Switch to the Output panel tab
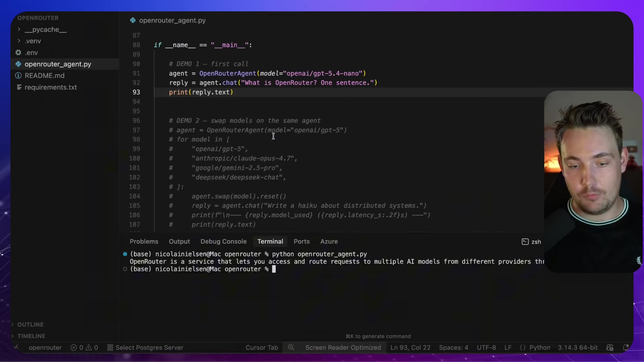This screenshot has height=362, width=644. tap(179, 241)
